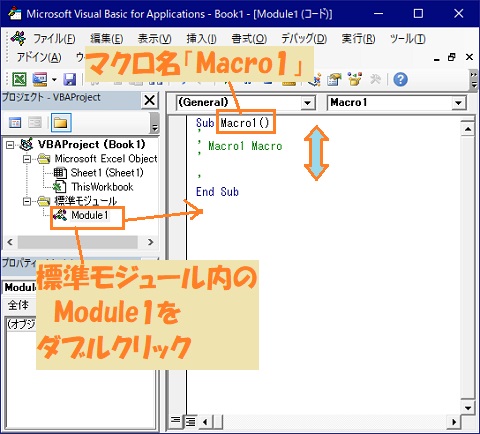480x434 pixels.
Task: Click the code window scroll left arrow
Action: (205, 422)
